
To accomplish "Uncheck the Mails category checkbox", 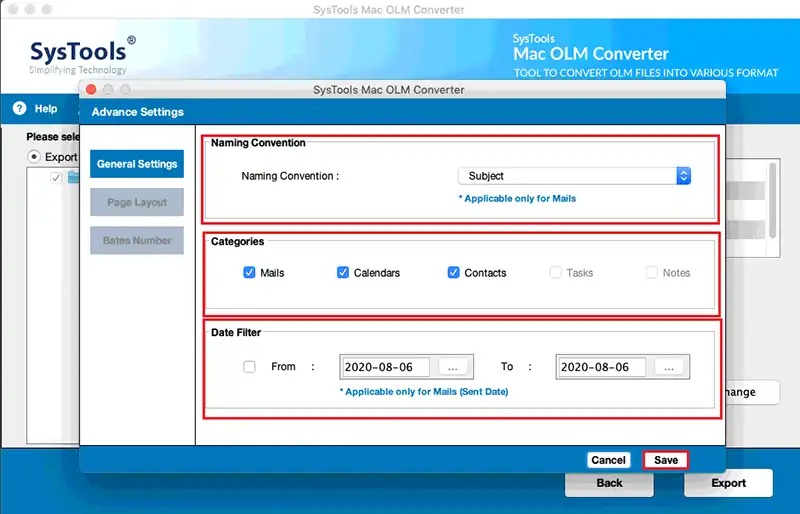I will tap(249, 273).
